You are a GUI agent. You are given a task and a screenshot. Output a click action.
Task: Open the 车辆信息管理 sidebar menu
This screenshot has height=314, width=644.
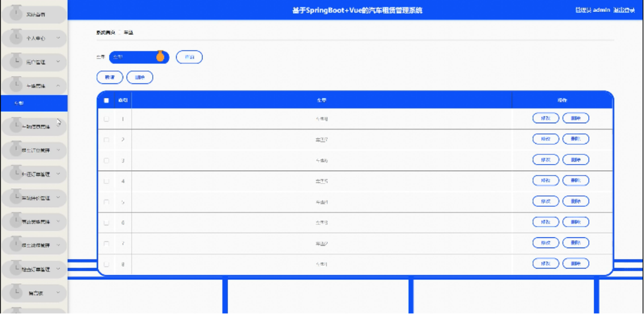[34, 127]
